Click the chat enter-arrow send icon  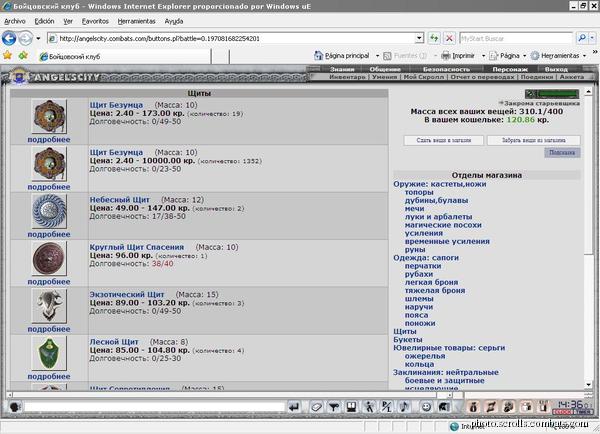[294, 407]
